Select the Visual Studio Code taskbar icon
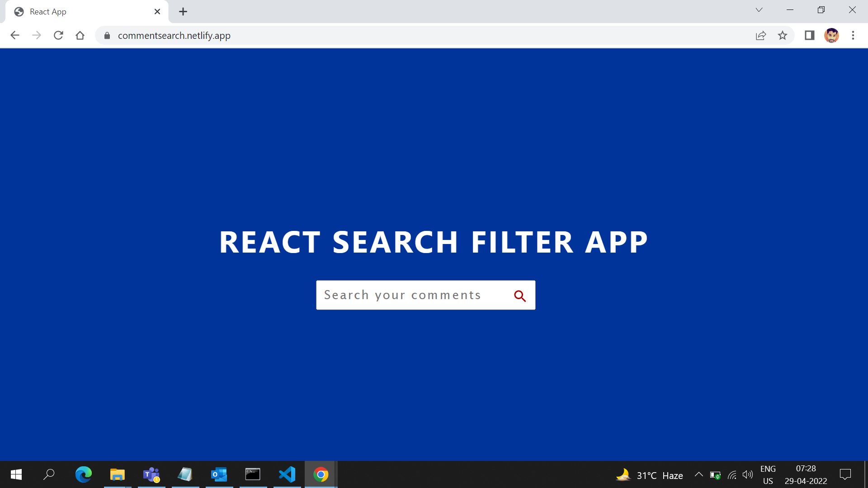The width and height of the screenshot is (868, 488). click(287, 474)
